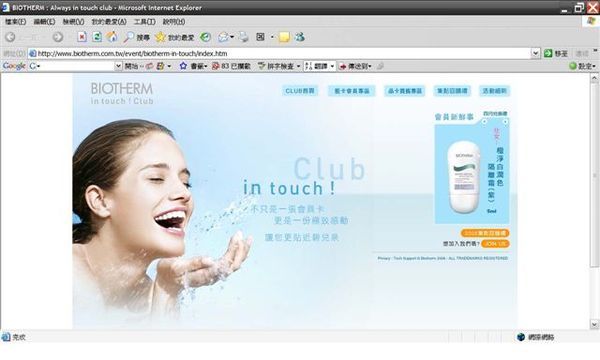This screenshot has height=360, width=600.
Task: Click the vertical scrollbar down arrow
Action: point(594,324)
